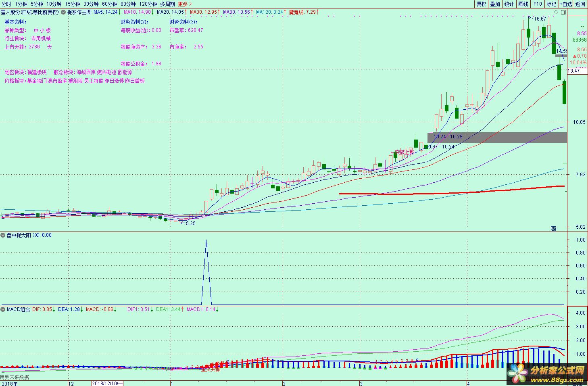Click the MA10: 14.90 value
The width and height of the screenshot is (588, 386).
[139, 13]
